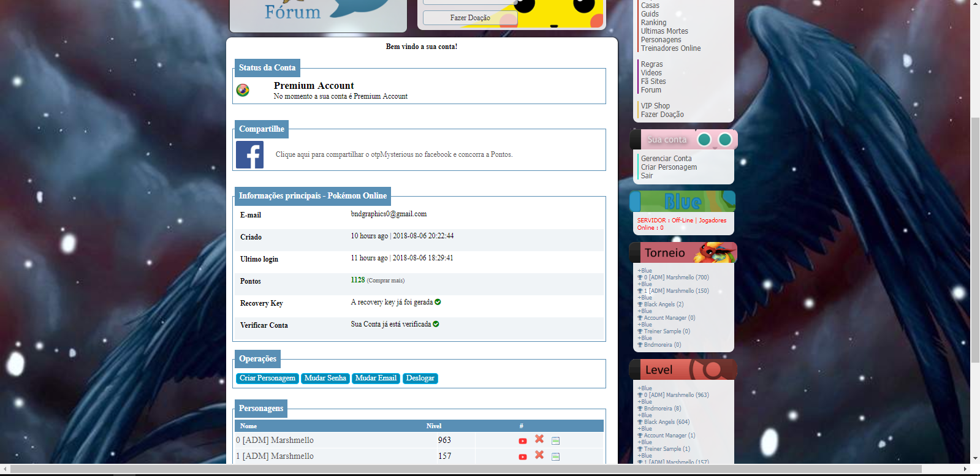
Task: Open Black Angels (604) in Level ranking
Action: [x=667, y=422]
